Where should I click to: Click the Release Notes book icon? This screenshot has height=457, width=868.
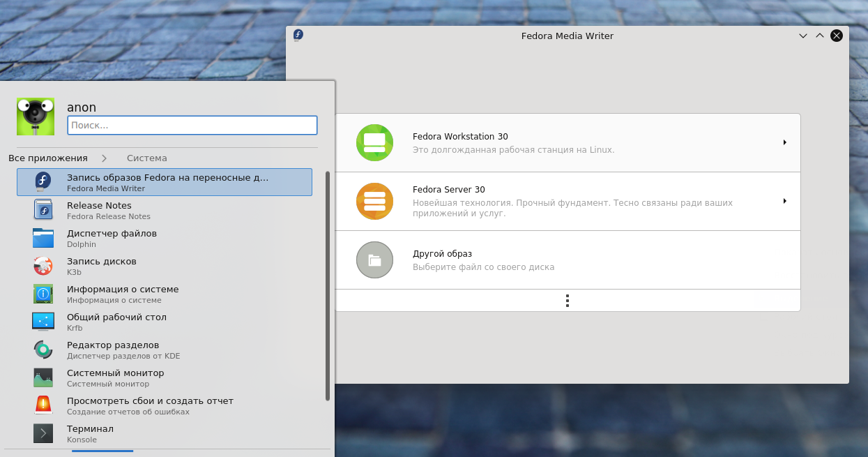point(43,210)
